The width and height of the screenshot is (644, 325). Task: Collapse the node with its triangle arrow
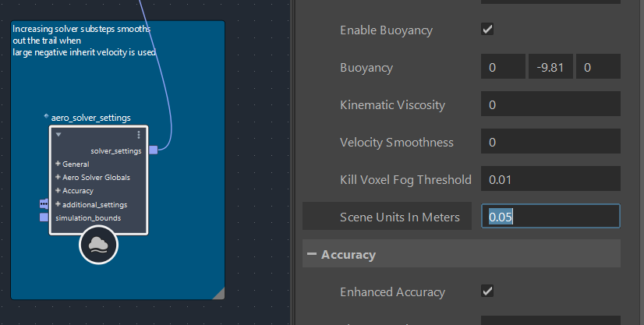[58, 135]
